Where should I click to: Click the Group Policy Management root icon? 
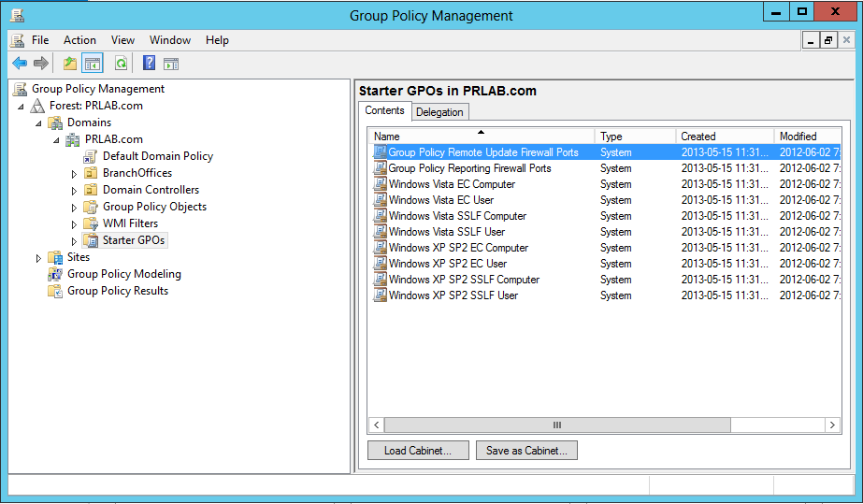point(20,89)
